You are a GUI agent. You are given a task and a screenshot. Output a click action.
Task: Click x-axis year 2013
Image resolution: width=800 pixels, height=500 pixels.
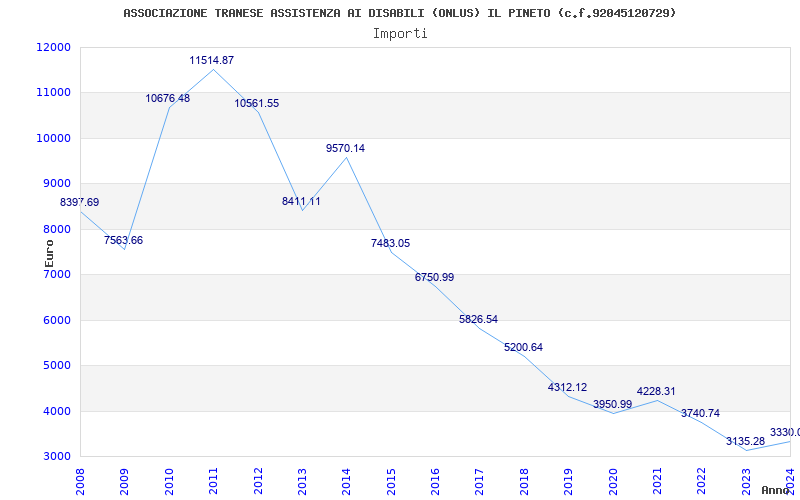[302, 481]
